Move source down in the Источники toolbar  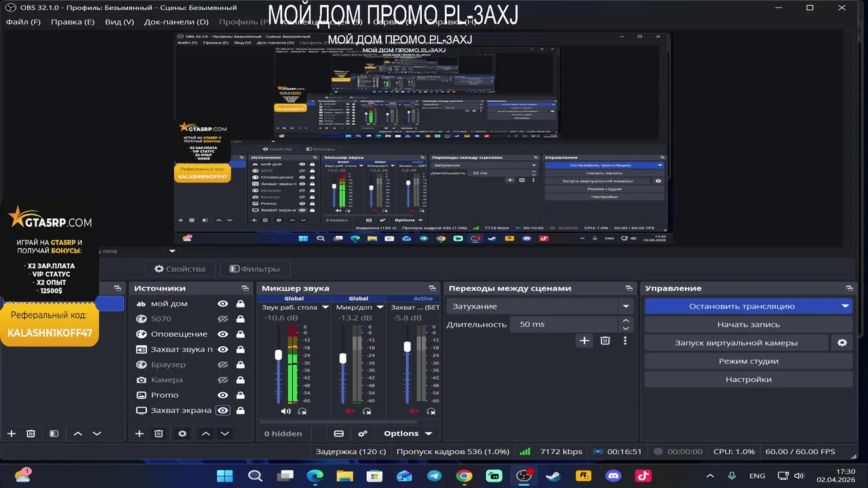coord(225,434)
